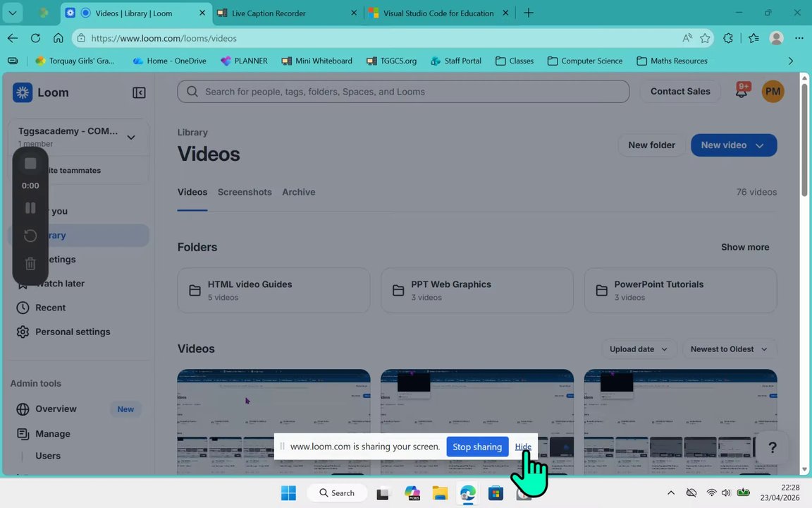This screenshot has width=812, height=508.
Task: Click Show more folders
Action: 744,247
